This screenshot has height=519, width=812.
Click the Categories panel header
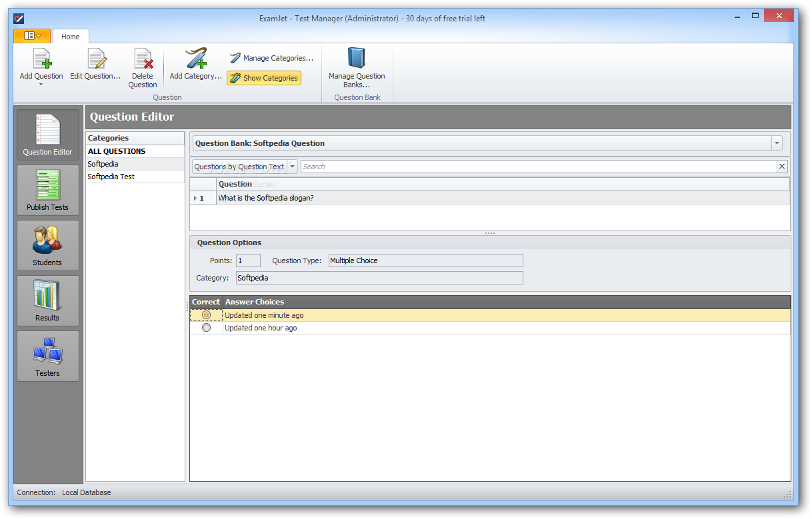click(x=135, y=138)
